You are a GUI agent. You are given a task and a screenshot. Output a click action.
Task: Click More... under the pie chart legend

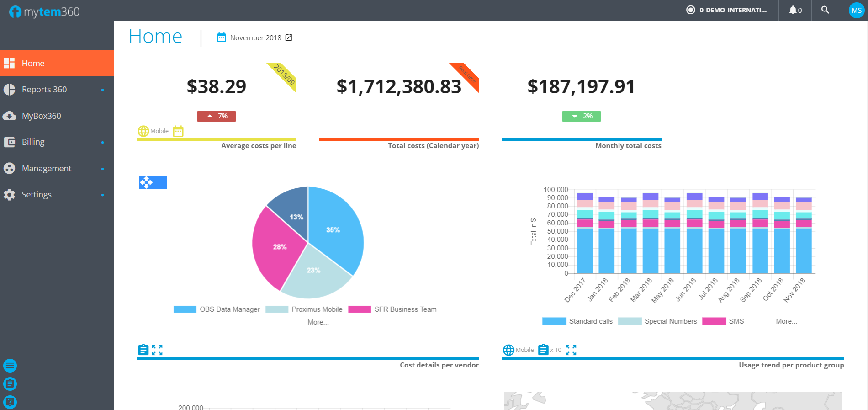318,322
